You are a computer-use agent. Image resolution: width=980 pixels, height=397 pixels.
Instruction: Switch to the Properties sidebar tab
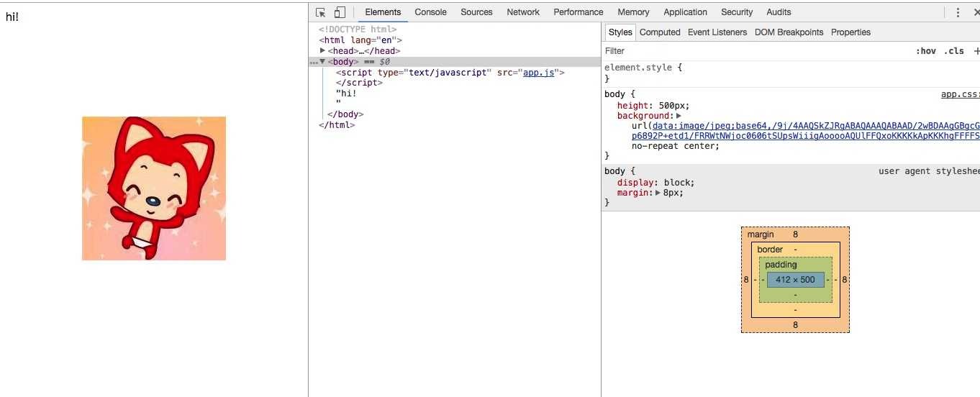(850, 32)
